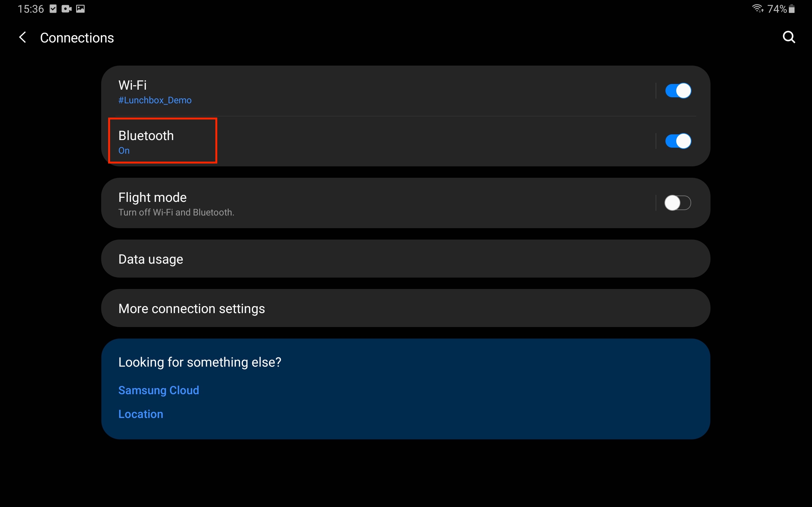Screen dimensions: 812x507
Task: Enable the Flight mode toggle
Action: (678, 203)
